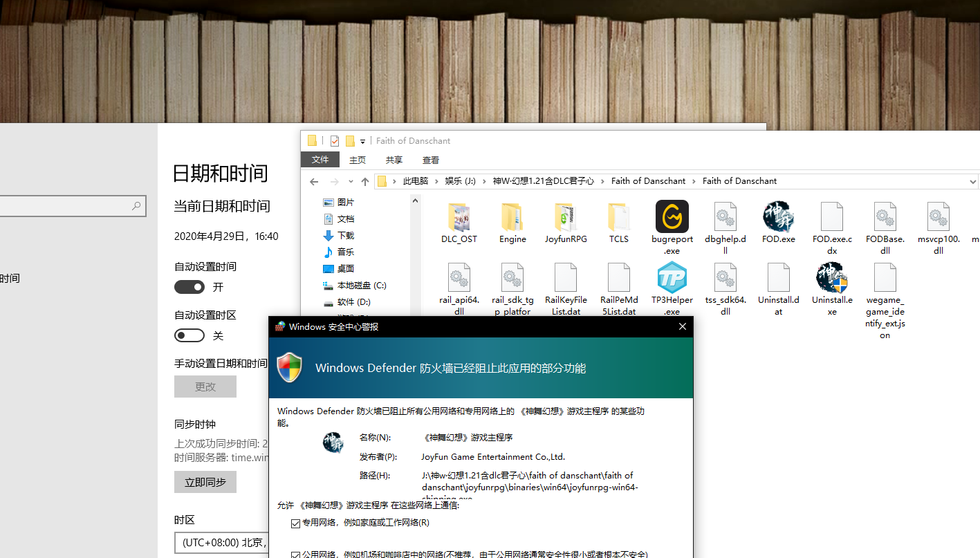
Task: Turn off the 自动设置时间 switch
Action: tap(189, 287)
